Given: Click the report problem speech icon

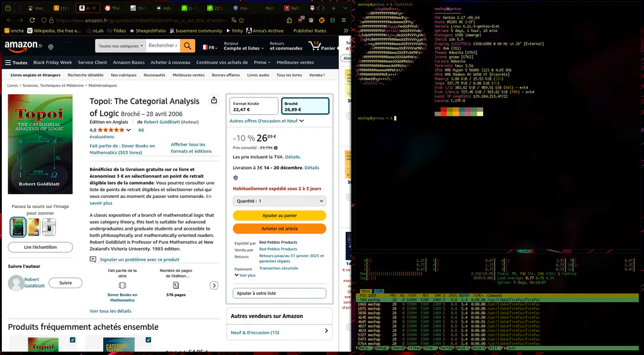Looking at the screenshot, I should (93, 259).
